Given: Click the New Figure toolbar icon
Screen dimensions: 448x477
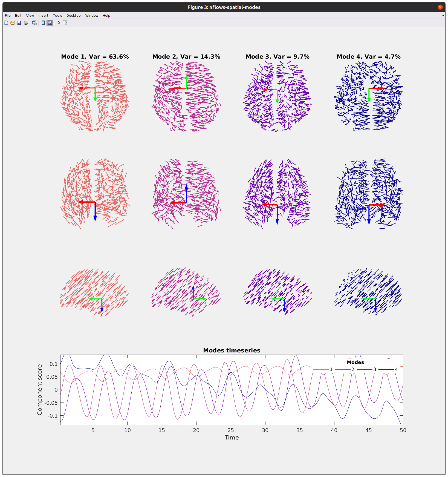Looking at the screenshot, I should (x=6, y=23).
